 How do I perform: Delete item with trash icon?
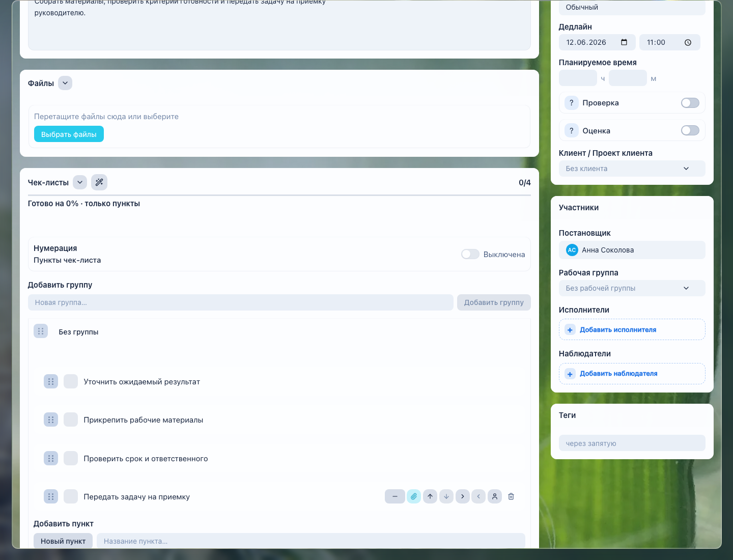511,496
